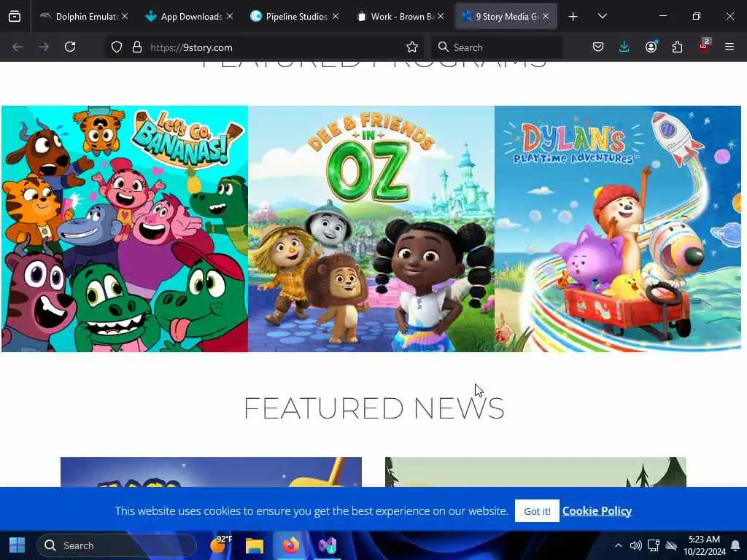The width and height of the screenshot is (747, 560).
Task: Open the Downloads panel
Action: pyautogui.click(x=624, y=47)
